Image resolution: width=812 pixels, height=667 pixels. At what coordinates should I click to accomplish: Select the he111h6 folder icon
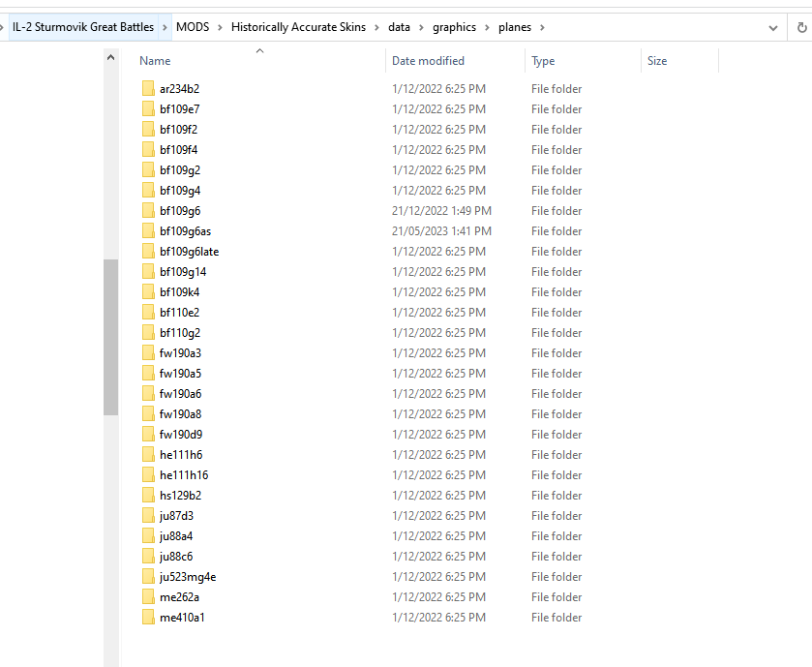(148, 455)
